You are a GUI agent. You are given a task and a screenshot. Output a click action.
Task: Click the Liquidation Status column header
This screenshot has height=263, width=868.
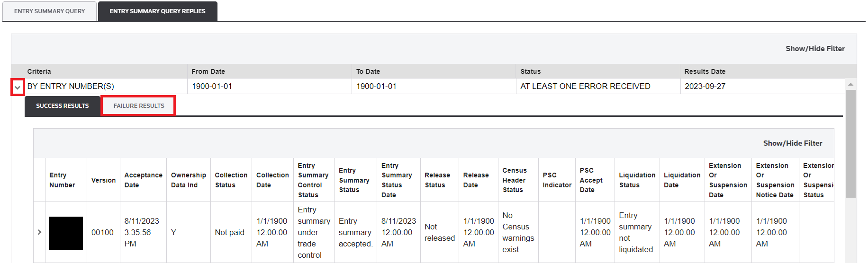[x=637, y=180]
